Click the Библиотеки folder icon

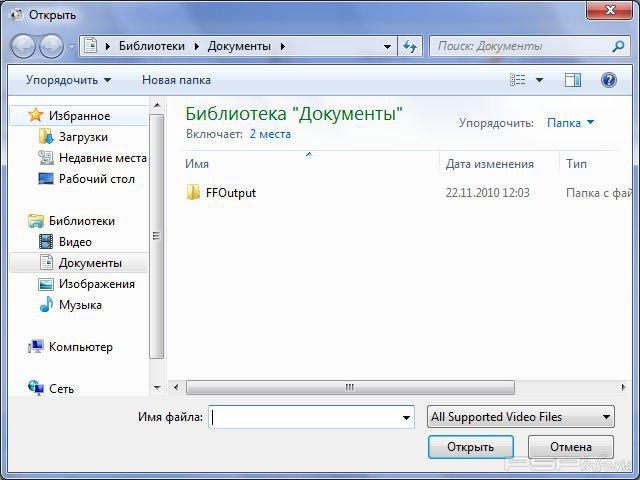[36, 221]
